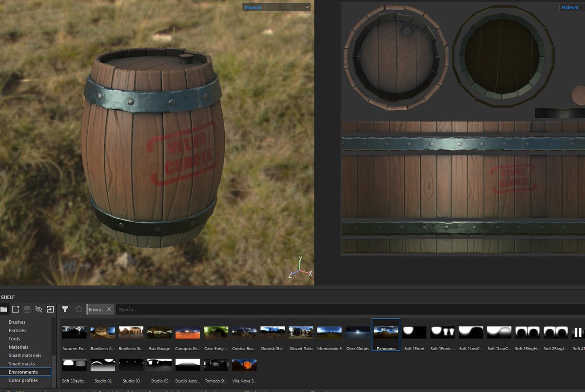Select the Particles shelf category
The image size is (585, 392).
pyautogui.click(x=18, y=331)
